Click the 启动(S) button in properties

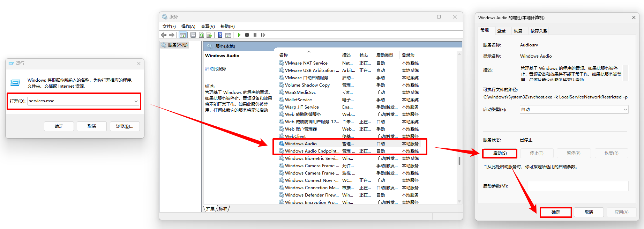tap(500, 153)
